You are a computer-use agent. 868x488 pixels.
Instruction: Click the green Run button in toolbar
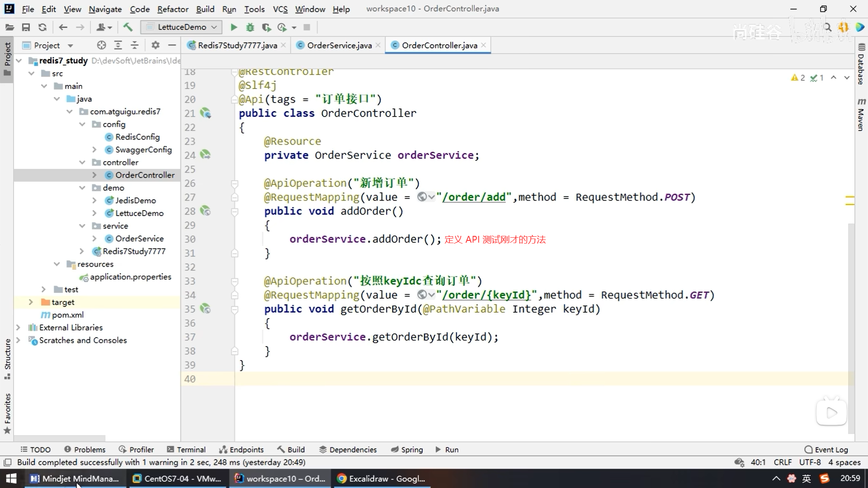point(234,27)
